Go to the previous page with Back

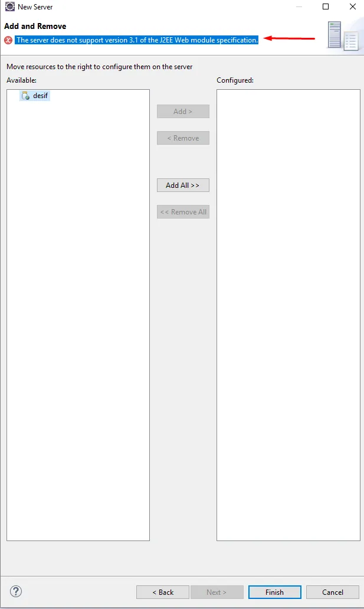163,592
